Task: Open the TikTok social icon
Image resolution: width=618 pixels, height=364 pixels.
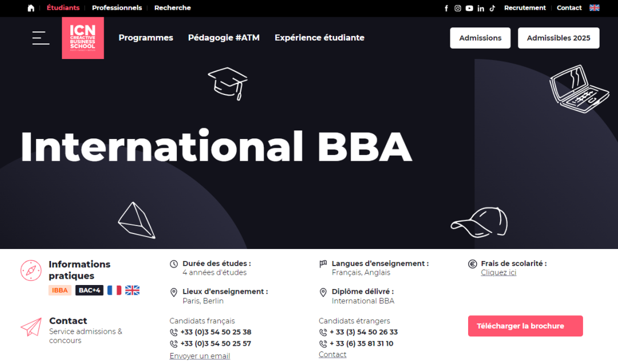Action: [492, 8]
